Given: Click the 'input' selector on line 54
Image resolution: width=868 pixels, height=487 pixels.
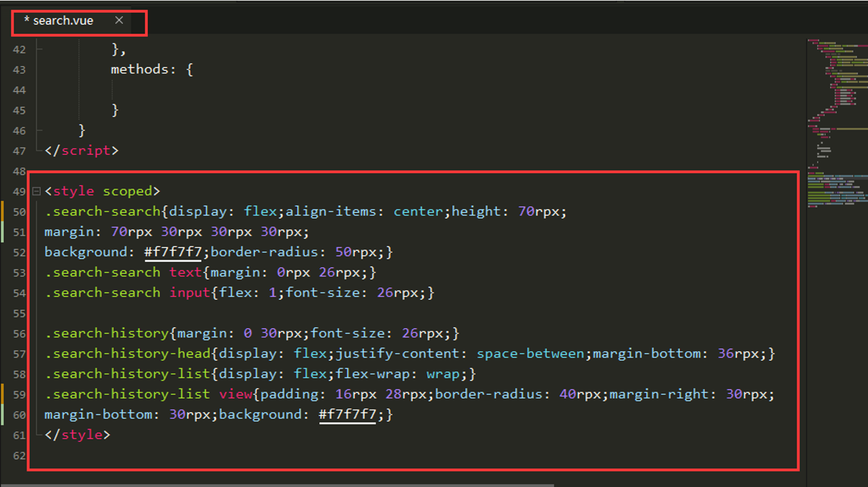Looking at the screenshot, I should pos(190,292).
